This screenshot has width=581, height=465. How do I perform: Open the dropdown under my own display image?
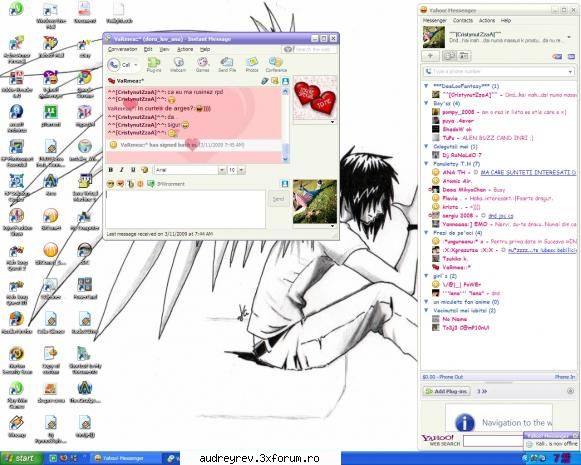pos(332,226)
